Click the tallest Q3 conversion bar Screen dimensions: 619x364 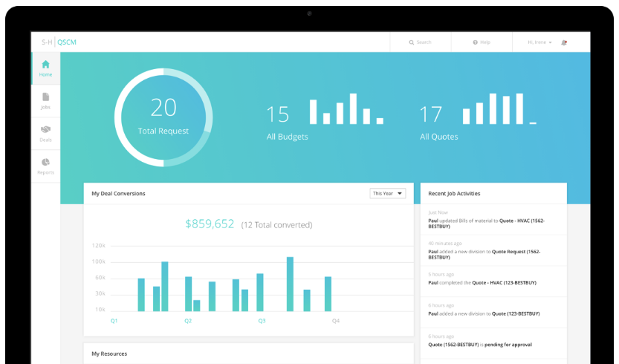(x=290, y=285)
